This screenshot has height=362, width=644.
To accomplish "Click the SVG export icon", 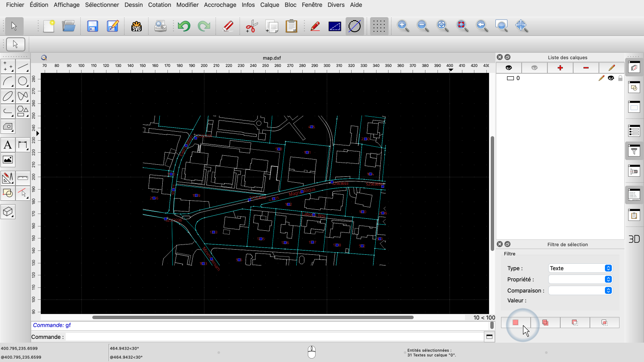I will point(137,26).
